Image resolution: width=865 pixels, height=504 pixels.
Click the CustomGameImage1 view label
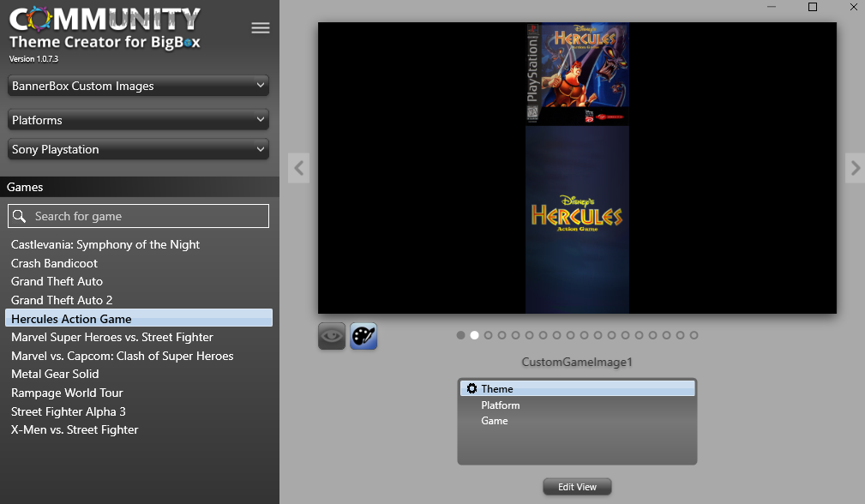click(577, 362)
